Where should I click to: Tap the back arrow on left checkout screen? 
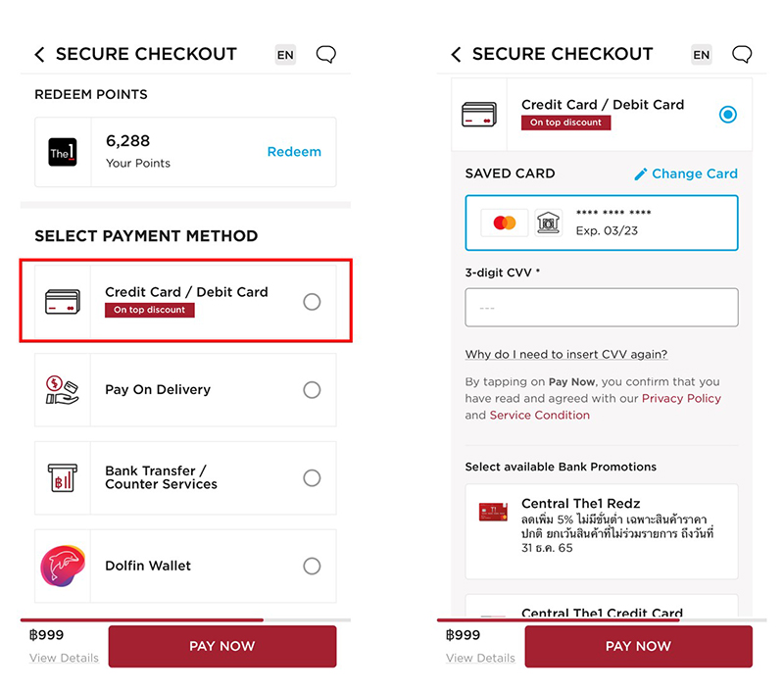39,54
